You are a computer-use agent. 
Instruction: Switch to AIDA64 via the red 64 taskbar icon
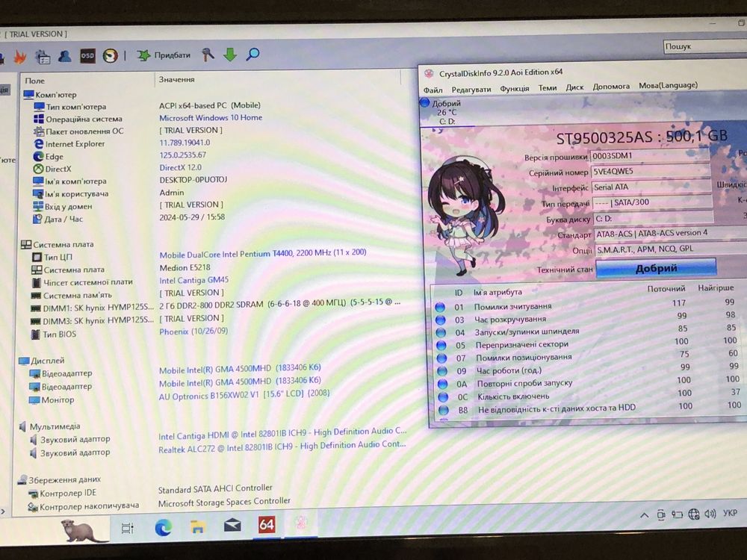pyautogui.click(x=267, y=525)
